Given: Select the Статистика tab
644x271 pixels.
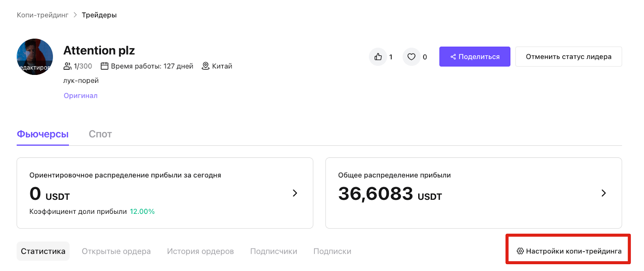Looking at the screenshot, I should tap(43, 251).
